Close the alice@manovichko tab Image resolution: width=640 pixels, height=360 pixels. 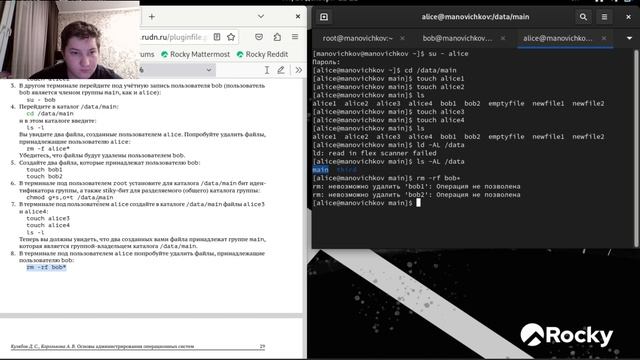tap(604, 38)
